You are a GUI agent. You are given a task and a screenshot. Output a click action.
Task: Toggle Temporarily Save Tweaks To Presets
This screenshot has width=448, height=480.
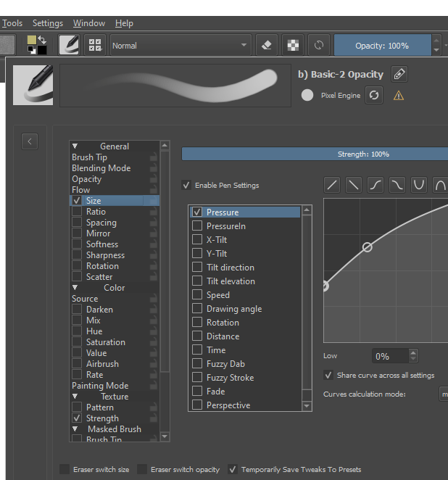(x=233, y=469)
